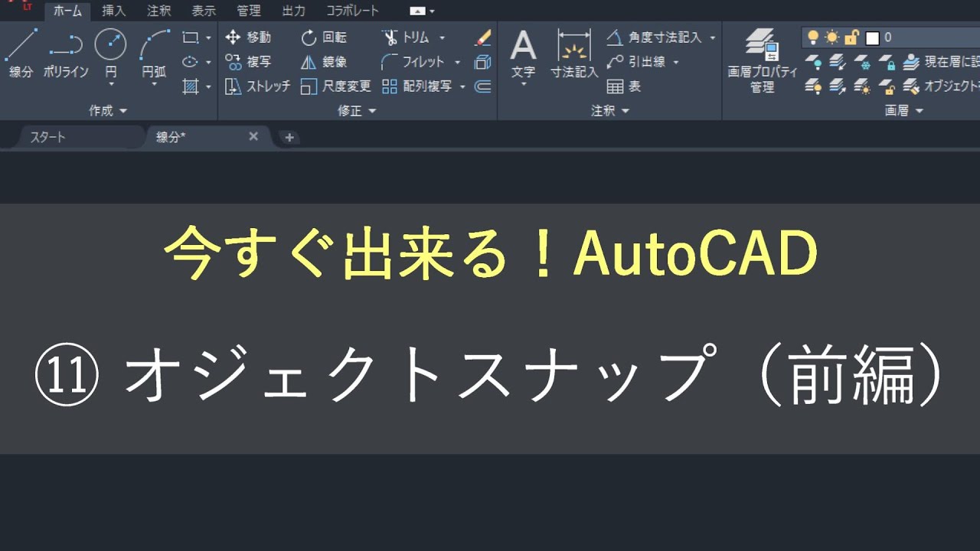Open the 表示 ribbon tab

(204, 11)
